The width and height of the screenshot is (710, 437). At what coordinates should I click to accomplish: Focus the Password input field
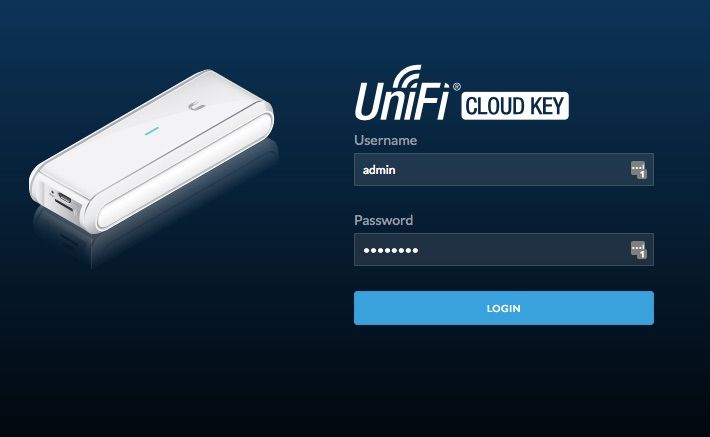click(504, 250)
